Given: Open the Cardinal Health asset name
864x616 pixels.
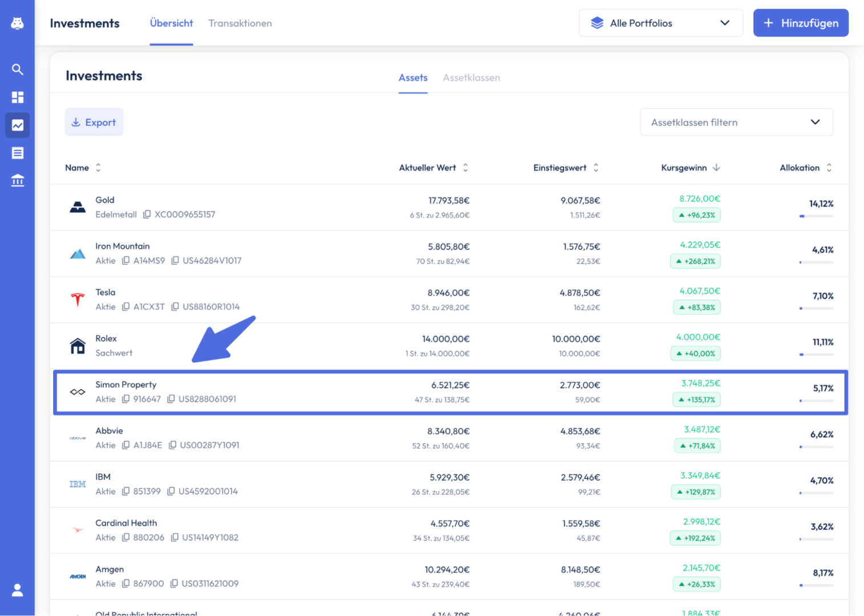Looking at the screenshot, I should (x=126, y=523).
